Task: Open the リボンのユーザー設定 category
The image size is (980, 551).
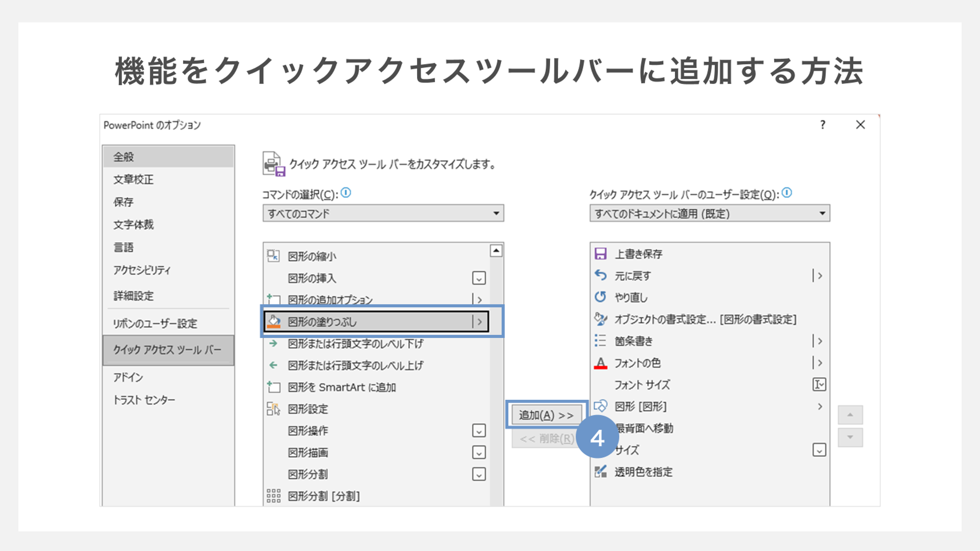Action: pyautogui.click(x=168, y=324)
